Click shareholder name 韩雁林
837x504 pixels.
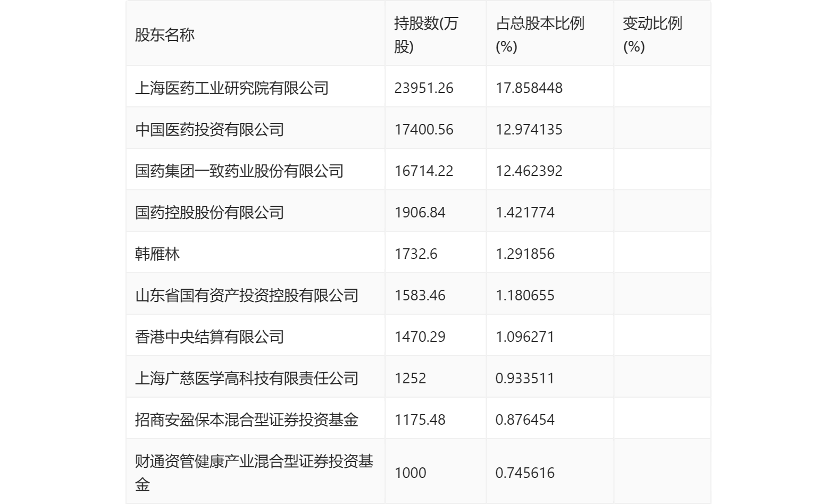point(157,254)
